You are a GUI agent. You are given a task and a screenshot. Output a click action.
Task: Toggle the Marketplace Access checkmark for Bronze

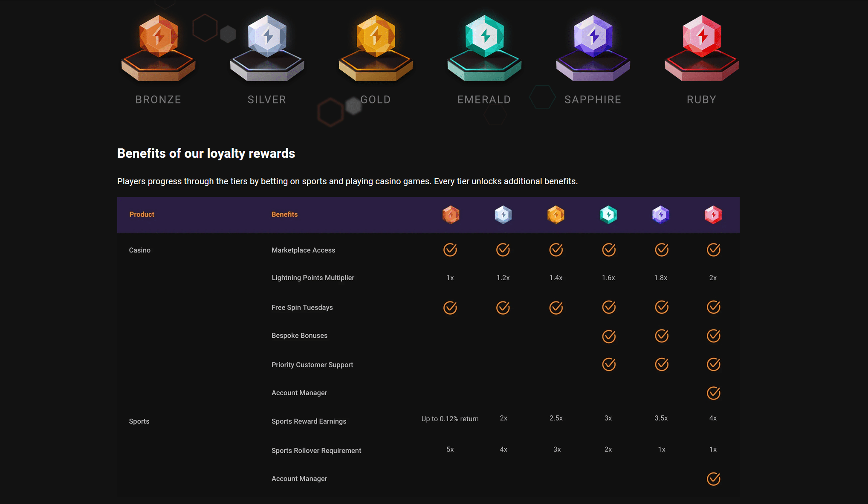pyautogui.click(x=451, y=250)
